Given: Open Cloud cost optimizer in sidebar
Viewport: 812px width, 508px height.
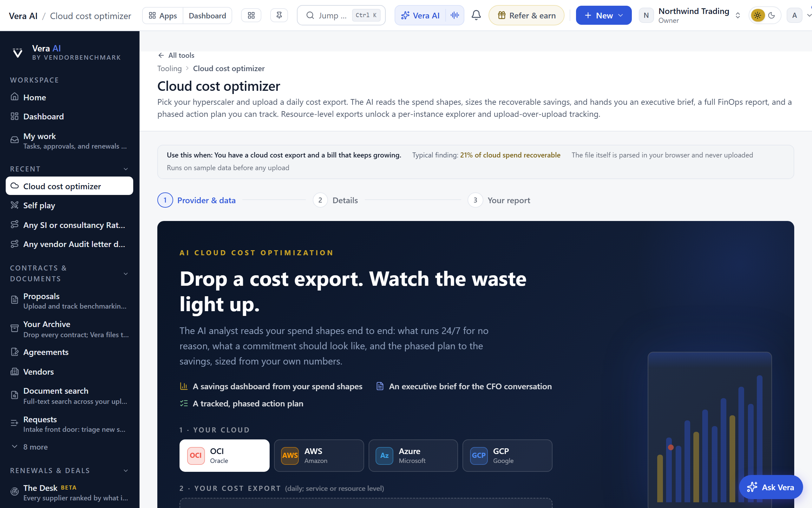Looking at the screenshot, I should click(69, 186).
